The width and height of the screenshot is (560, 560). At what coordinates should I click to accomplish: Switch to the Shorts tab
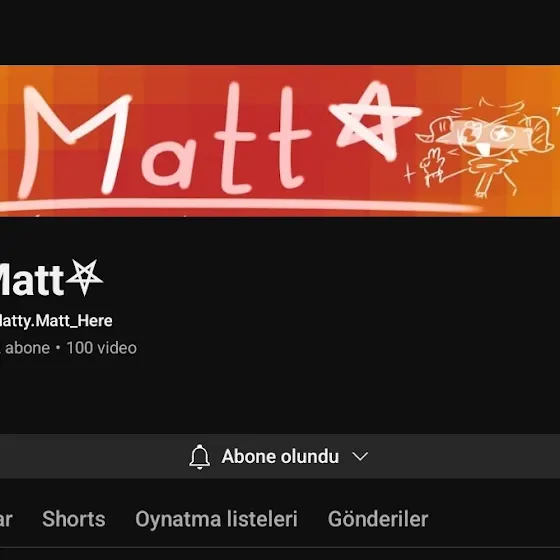coord(74,519)
